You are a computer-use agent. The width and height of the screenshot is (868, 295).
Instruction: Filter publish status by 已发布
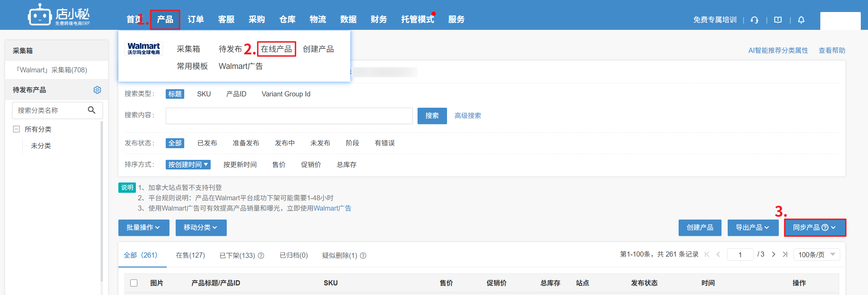(207, 143)
